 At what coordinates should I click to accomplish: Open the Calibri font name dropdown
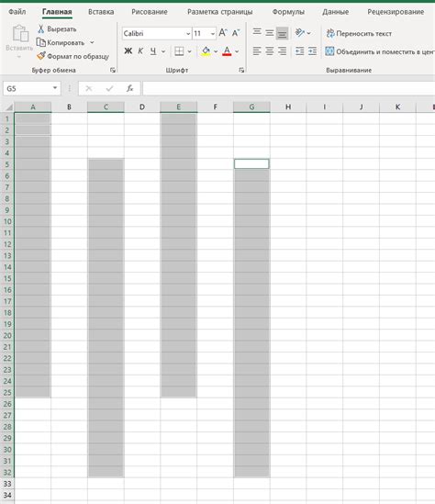(x=188, y=33)
